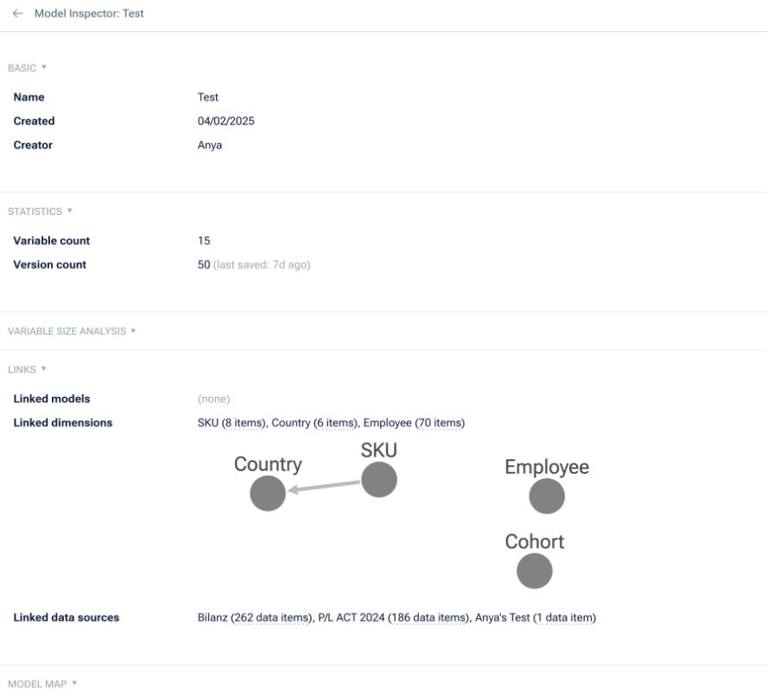Collapse the STATISTICS section
Image resolution: width=767 pixels, height=700 pixels.
pyautogui.click(x=40, y=211)
